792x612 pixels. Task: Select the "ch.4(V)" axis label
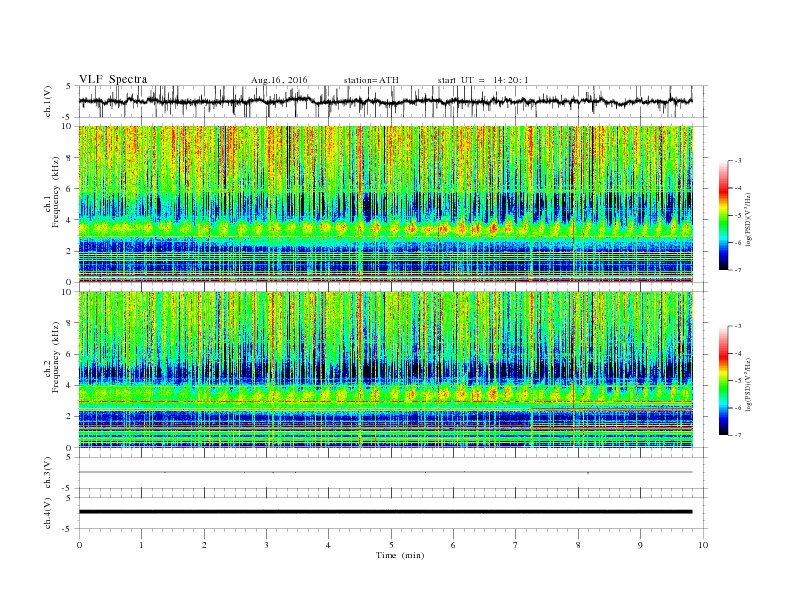click(48, 513)
